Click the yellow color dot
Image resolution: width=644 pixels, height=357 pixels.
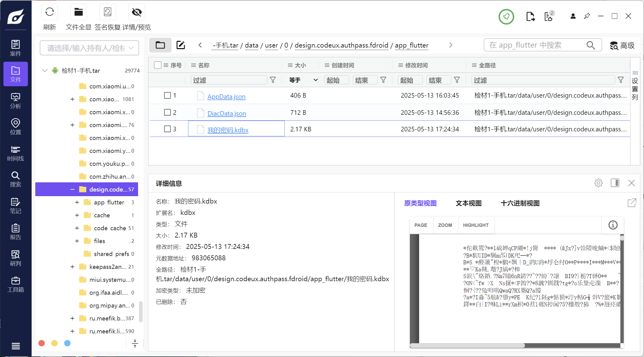[54, 343]
